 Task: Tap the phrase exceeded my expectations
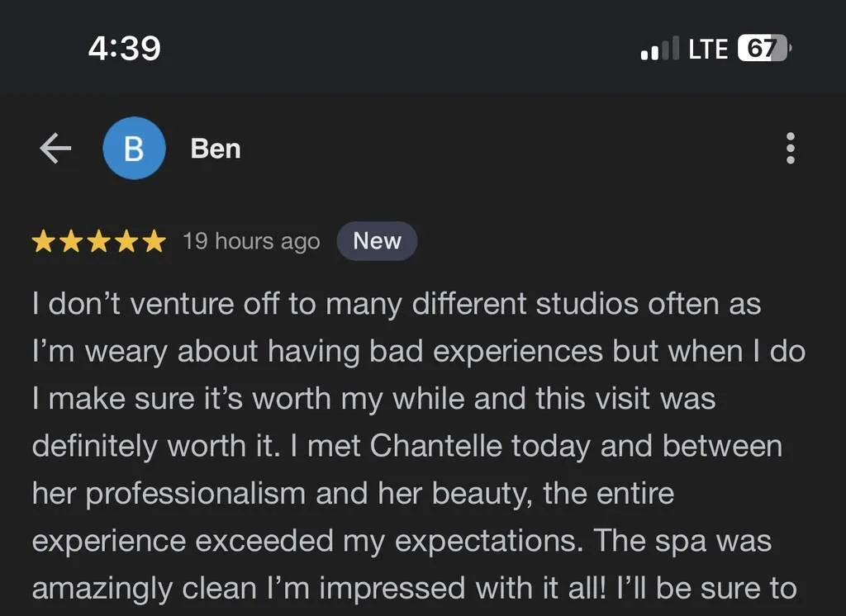click(x=389, y=541)
